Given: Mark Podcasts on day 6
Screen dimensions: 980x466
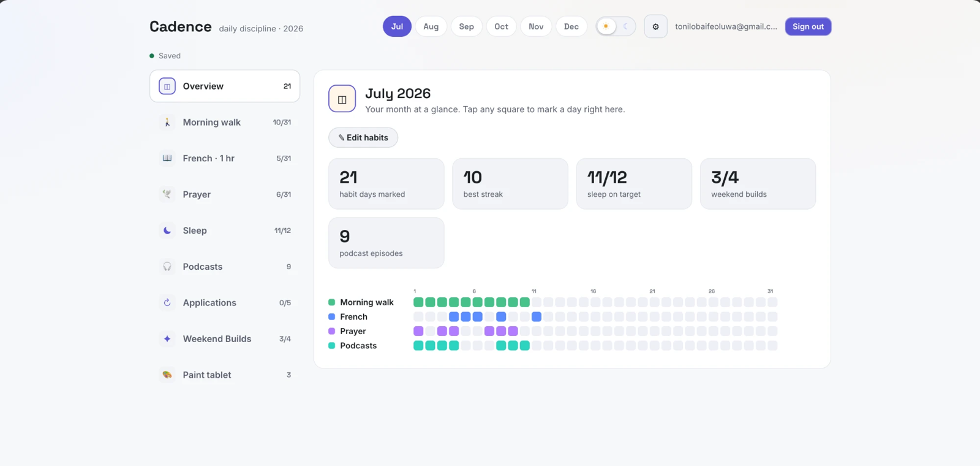Looking at the screenshot, I should click(x=478, y=346).
